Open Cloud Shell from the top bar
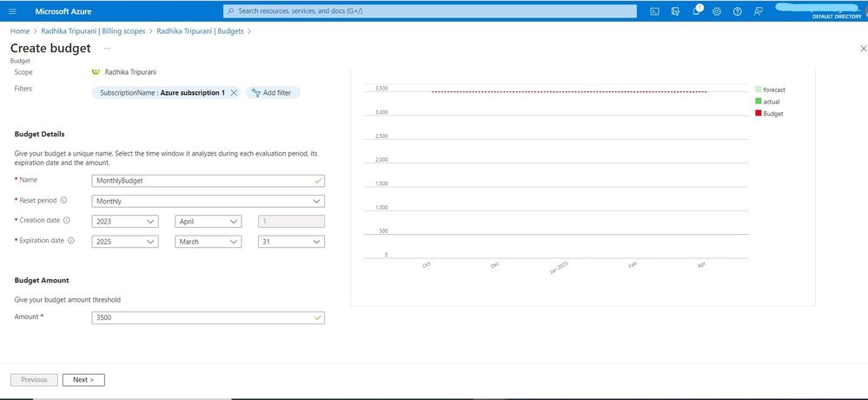Image resolution: width=868 pixels, height=400 pixels. click(x=654, y=11)
